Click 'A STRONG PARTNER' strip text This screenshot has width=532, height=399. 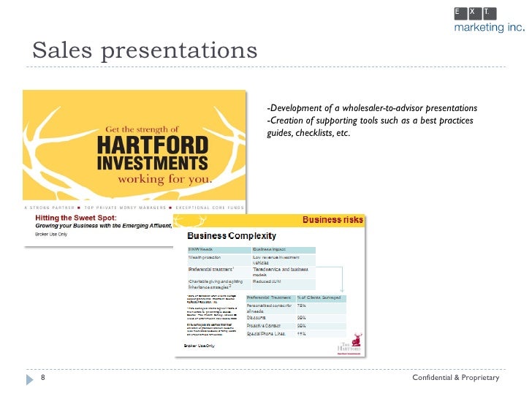(50, 208)
